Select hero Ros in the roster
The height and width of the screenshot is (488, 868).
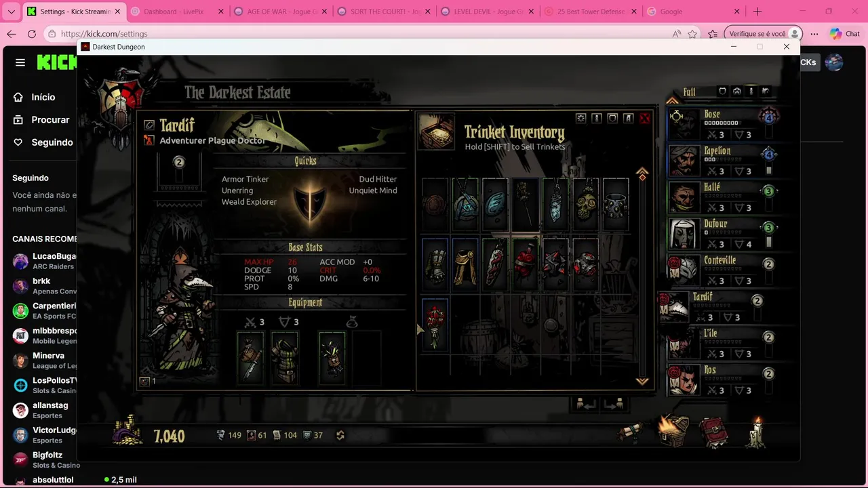[724, 381]
